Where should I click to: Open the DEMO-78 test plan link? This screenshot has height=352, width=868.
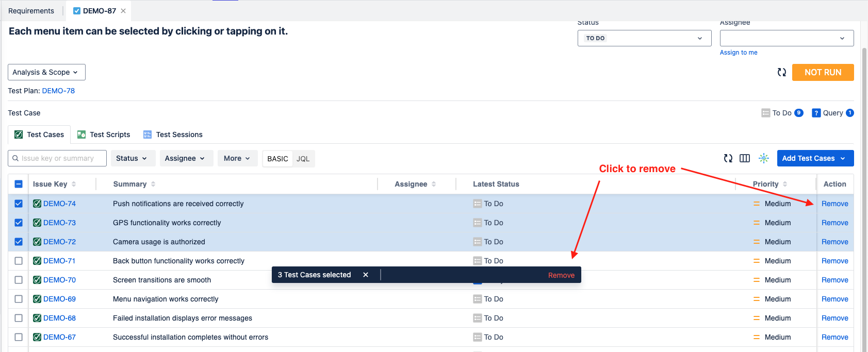pos(58,91)
